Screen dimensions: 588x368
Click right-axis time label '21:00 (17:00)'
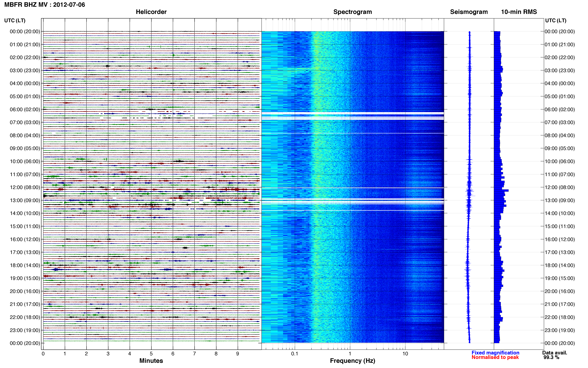(x=560, y=304)
